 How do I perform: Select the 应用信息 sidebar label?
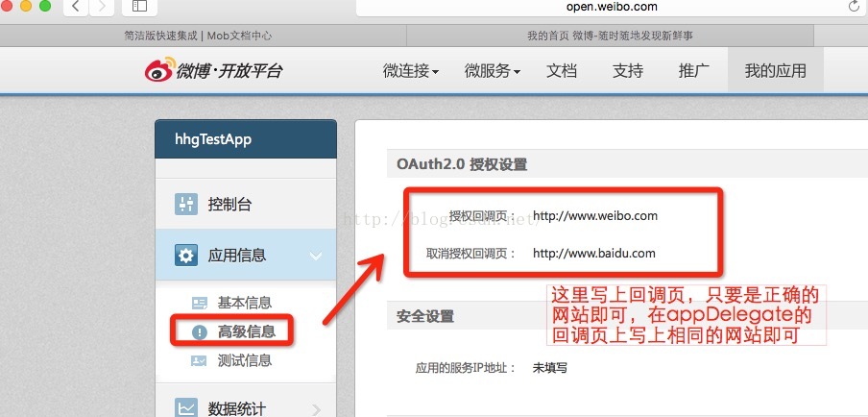point(237,256)
